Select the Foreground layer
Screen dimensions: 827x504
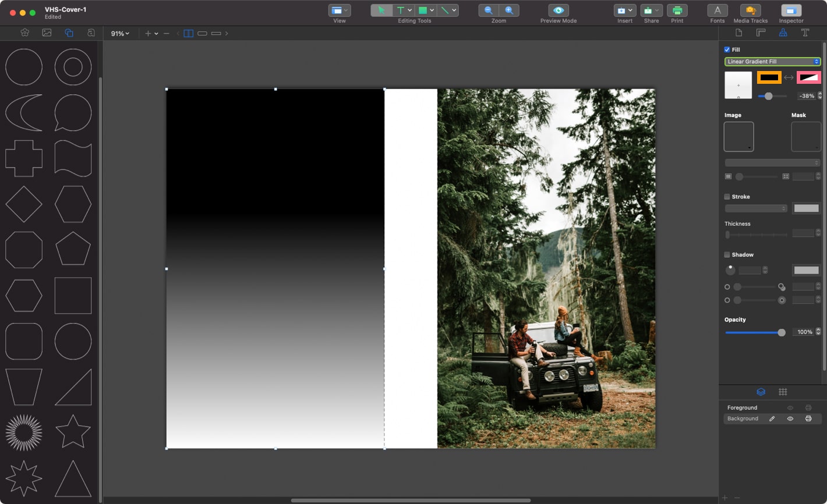tap(742, 407)
